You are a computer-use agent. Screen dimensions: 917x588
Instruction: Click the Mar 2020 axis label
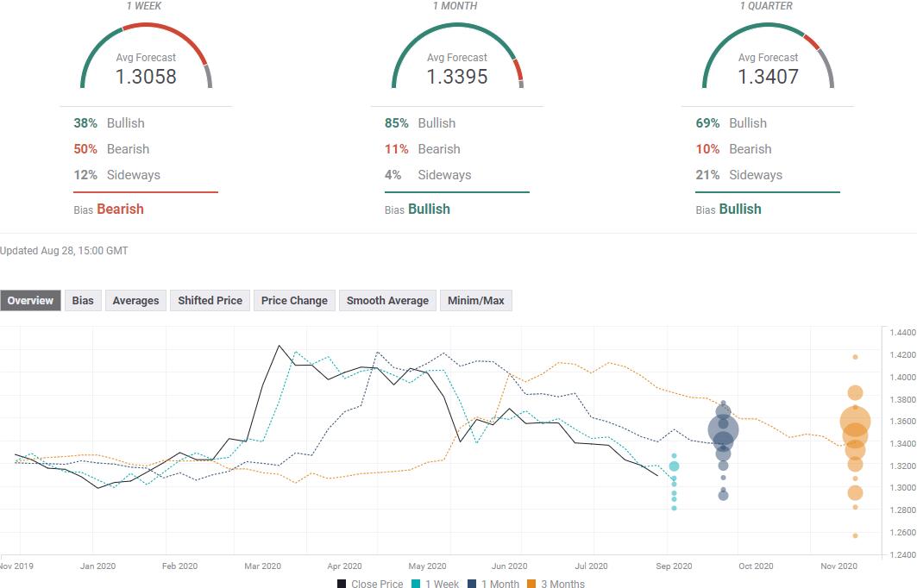(262, 566)
